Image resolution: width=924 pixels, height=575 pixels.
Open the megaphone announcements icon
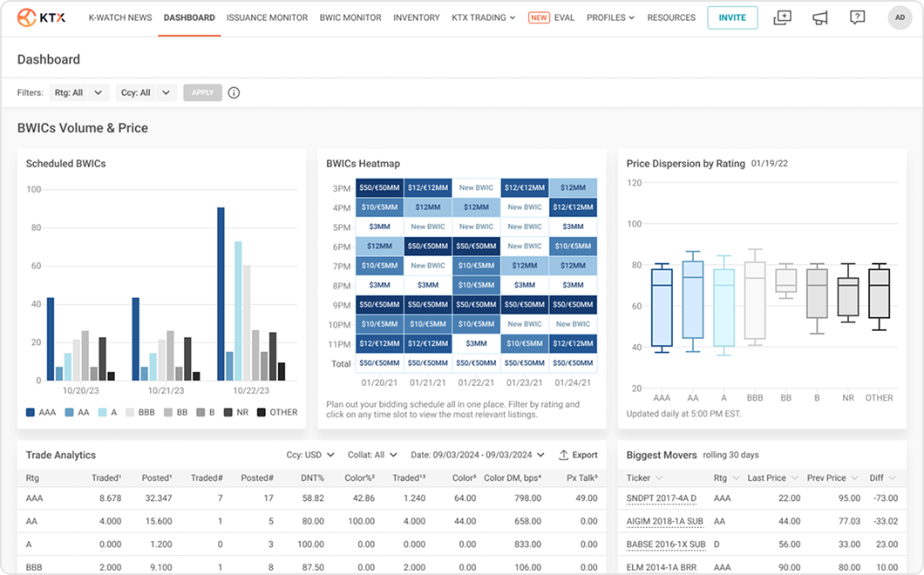click(x=819, y=17)
